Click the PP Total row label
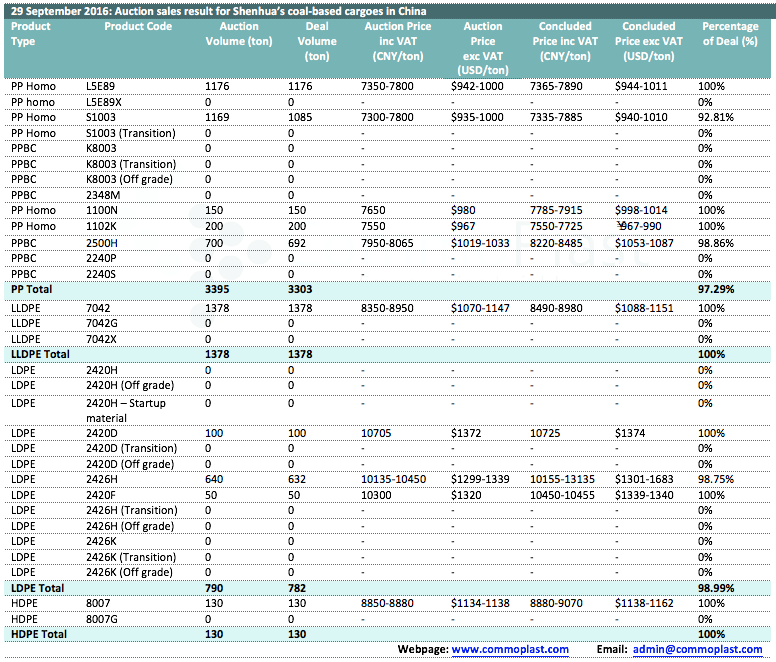The width and height of the screenshot is (776, 662). coord(30,288)
